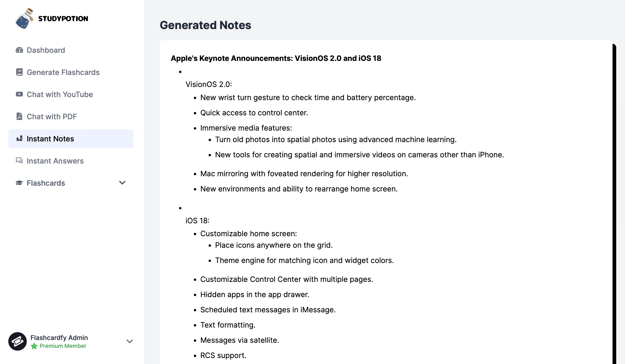This screenshot has width=625, height=364.
Task: Open the Dashboard menu item
Action: coord(71,50)
